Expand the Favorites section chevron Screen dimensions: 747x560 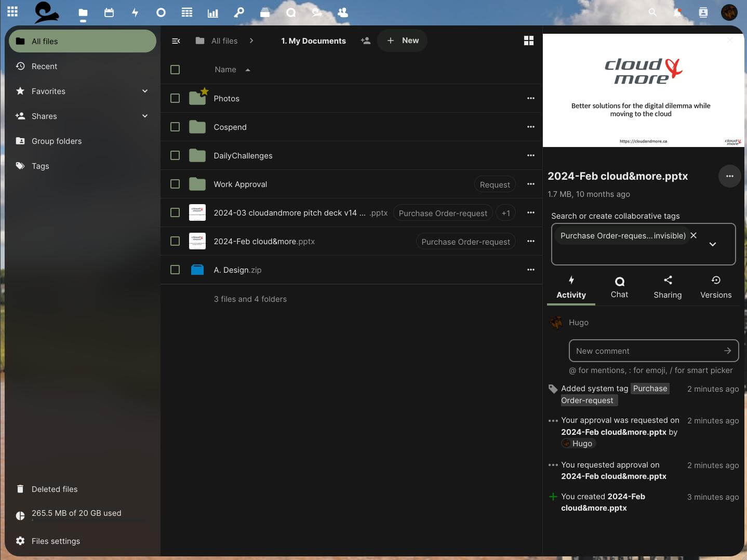(x=145, y=91)
